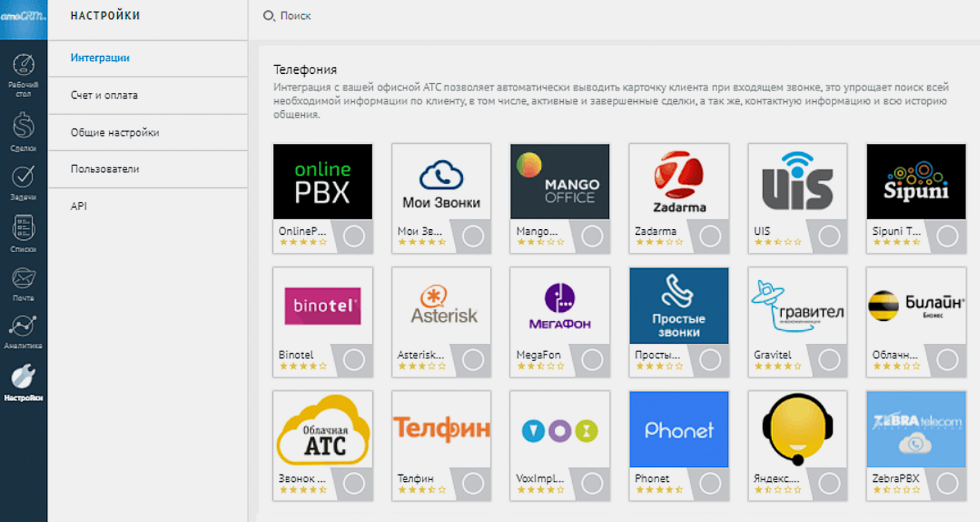Open the Яндекс headset logo tile
This screenshot has height=522, width=980.
click(x=797, y=430)
